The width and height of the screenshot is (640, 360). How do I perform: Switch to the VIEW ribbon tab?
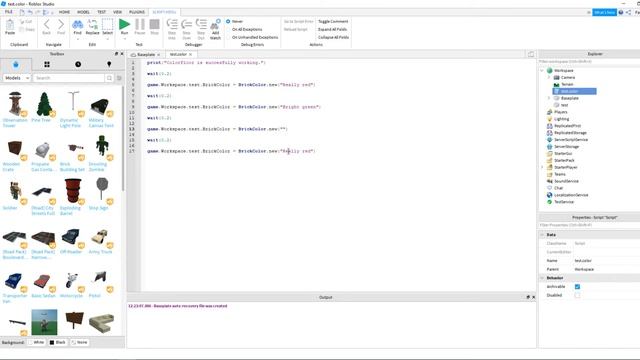coord(118,12)
